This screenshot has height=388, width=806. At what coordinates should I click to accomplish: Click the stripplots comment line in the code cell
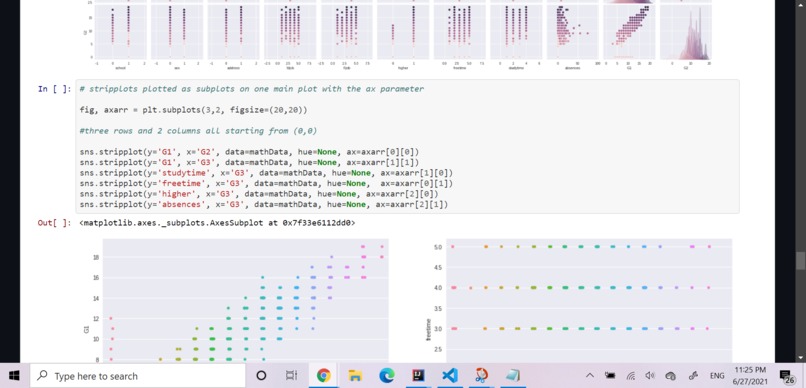[252, 89]
